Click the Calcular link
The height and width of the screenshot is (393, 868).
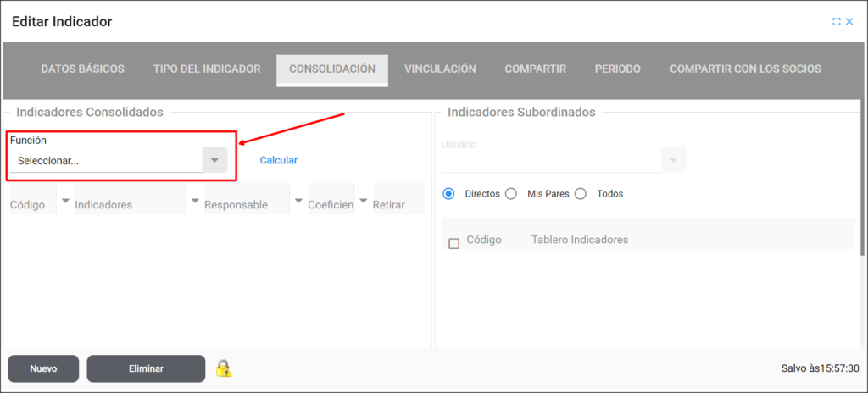279,160
